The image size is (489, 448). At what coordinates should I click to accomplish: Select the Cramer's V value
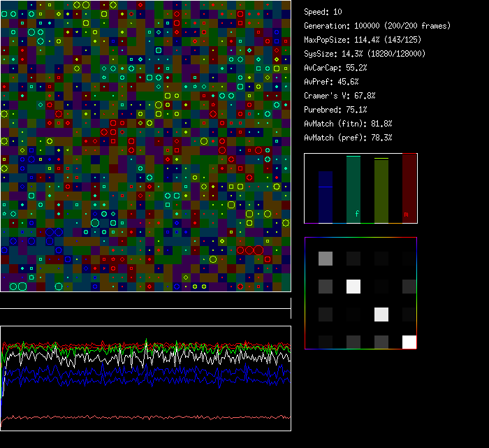point(340,96)
